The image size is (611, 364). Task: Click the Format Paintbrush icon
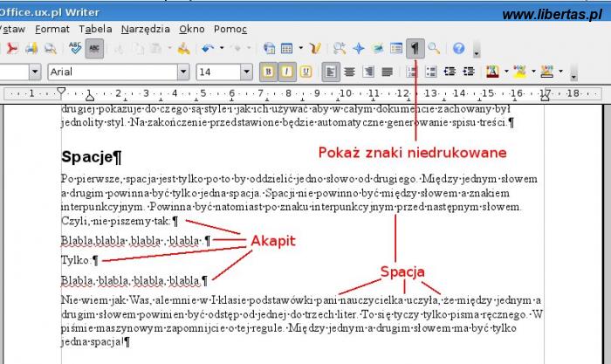coord(182,48)
